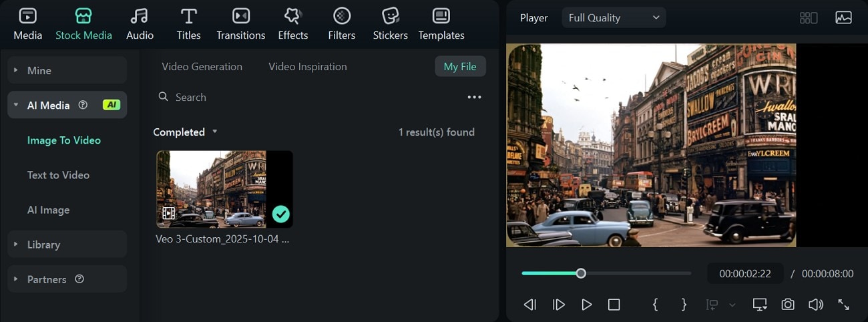This screenshot has height=322, width=868.
Task: Set mark out point
Action: (x=684, y=305)
